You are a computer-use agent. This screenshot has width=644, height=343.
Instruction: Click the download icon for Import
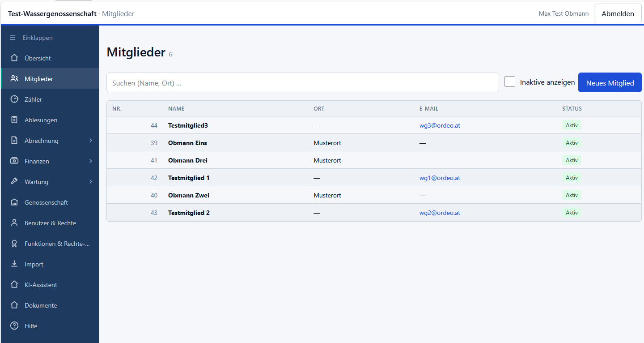(14, 264)
